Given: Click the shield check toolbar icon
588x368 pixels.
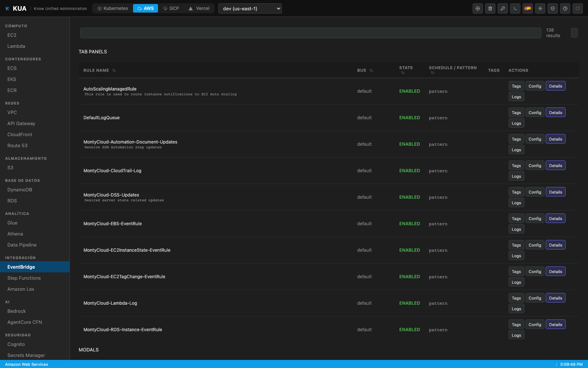Looking at the screenshot, I should pos(553,8).
